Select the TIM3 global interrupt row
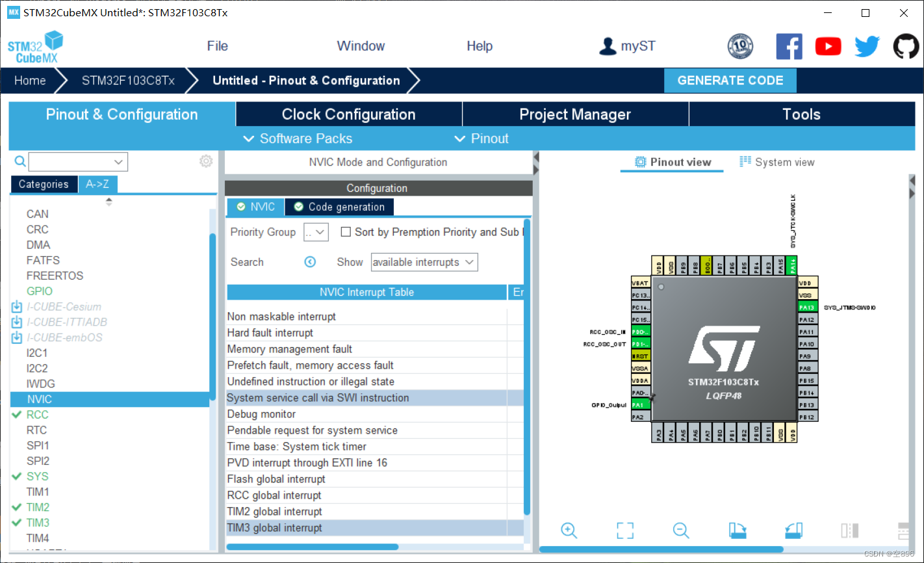 click(375, 528)
